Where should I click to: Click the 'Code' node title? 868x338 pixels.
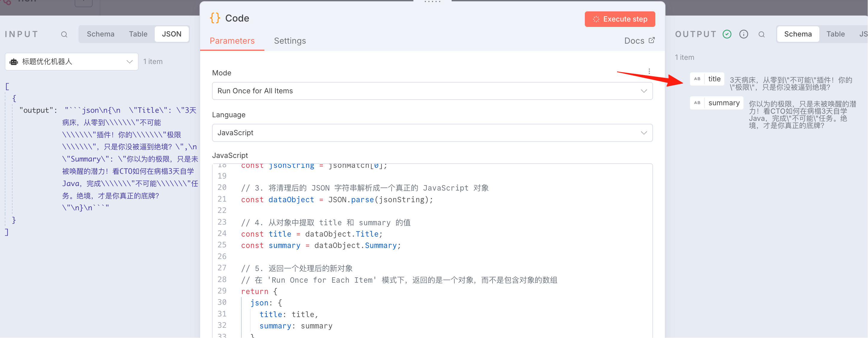tap(237, 18)
